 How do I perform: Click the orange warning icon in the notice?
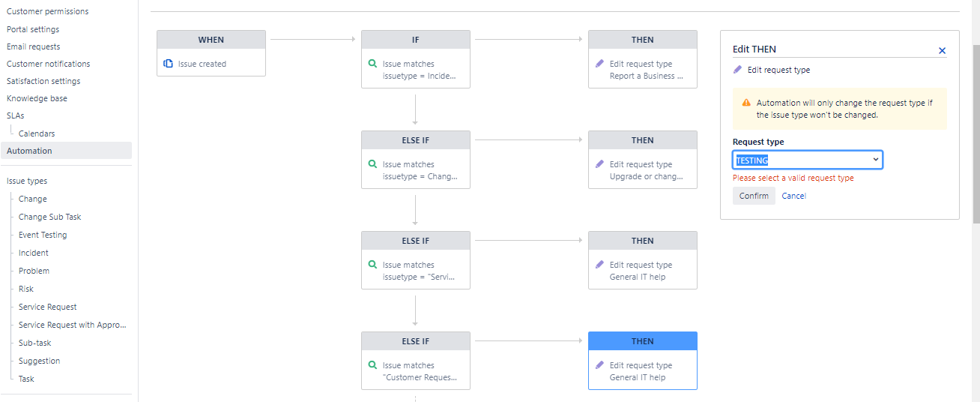pos(746,103)
